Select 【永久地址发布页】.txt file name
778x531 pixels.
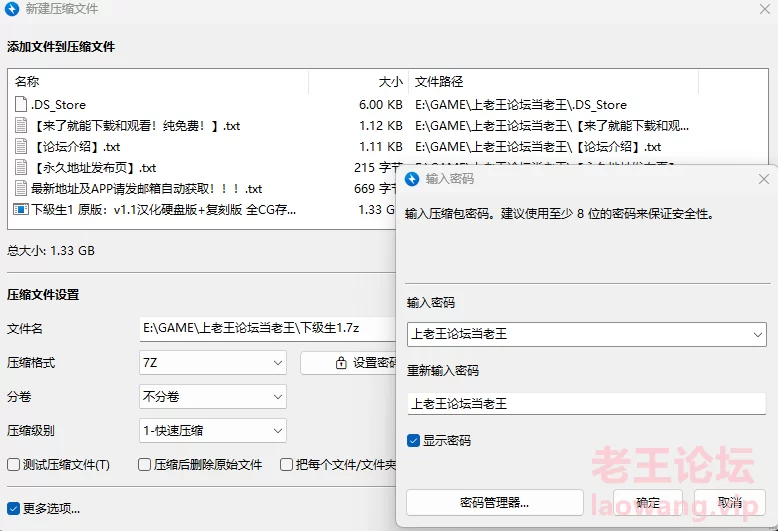pos(94,168)
